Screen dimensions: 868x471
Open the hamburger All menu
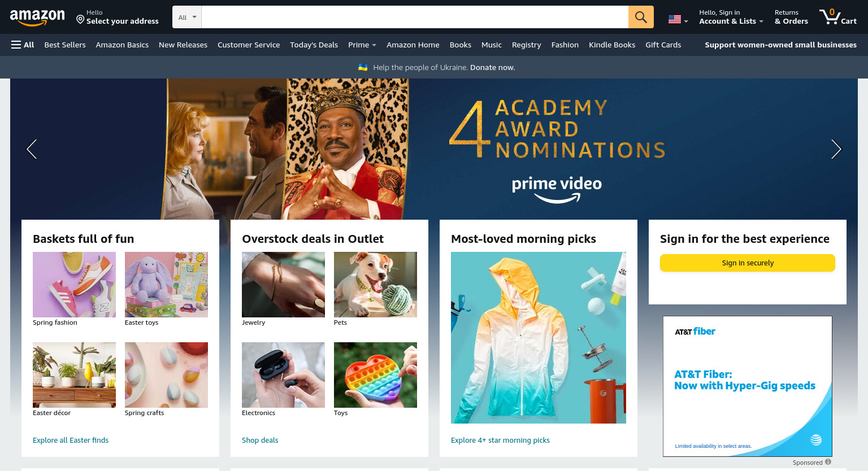click(23, 45)
